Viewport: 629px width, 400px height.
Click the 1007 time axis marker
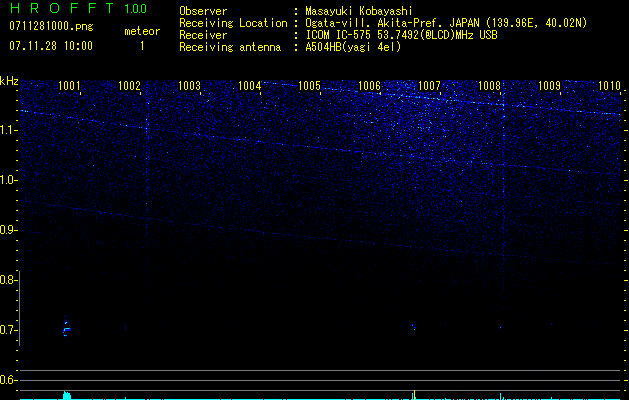pos(429,86)
